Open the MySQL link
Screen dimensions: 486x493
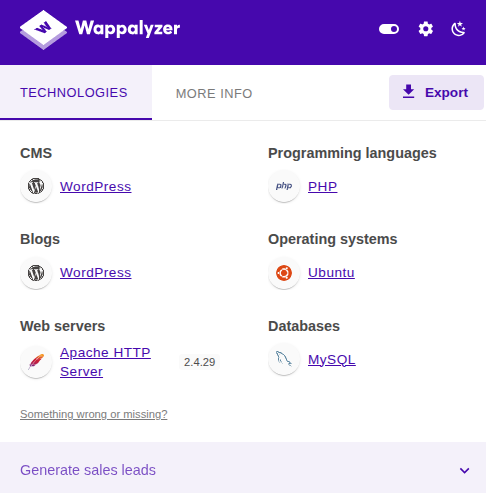coord(332,360)
